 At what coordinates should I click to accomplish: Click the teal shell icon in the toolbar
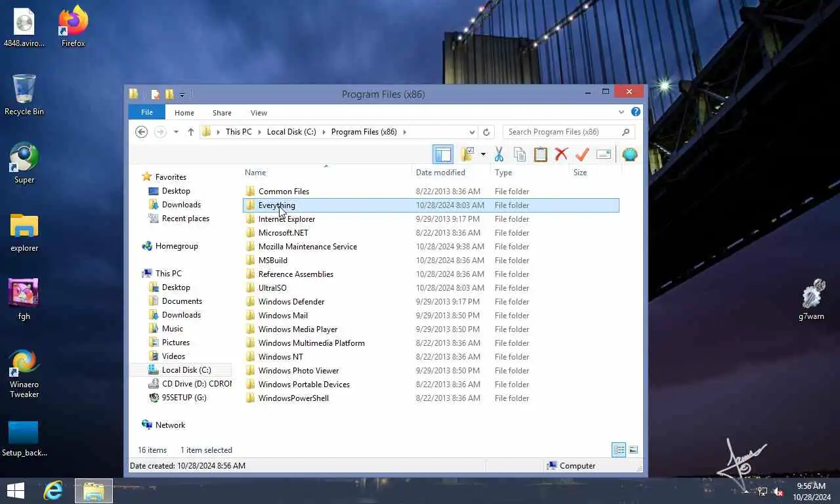pyautogui.click(x=630, y=154)
